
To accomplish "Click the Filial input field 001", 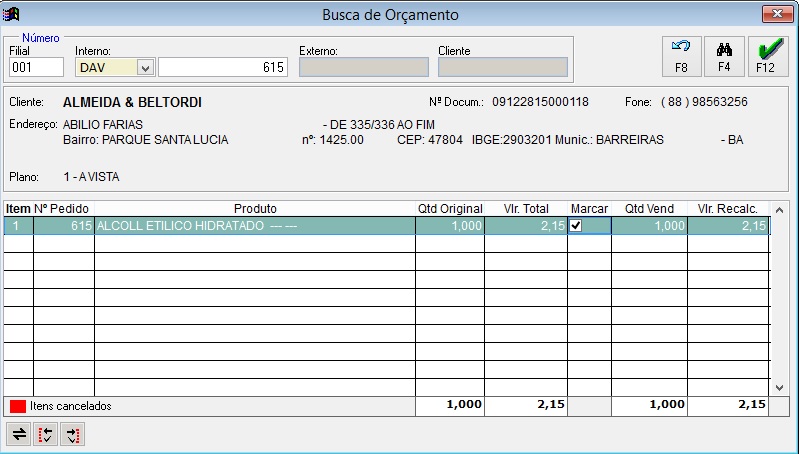I will pos(36,67).
